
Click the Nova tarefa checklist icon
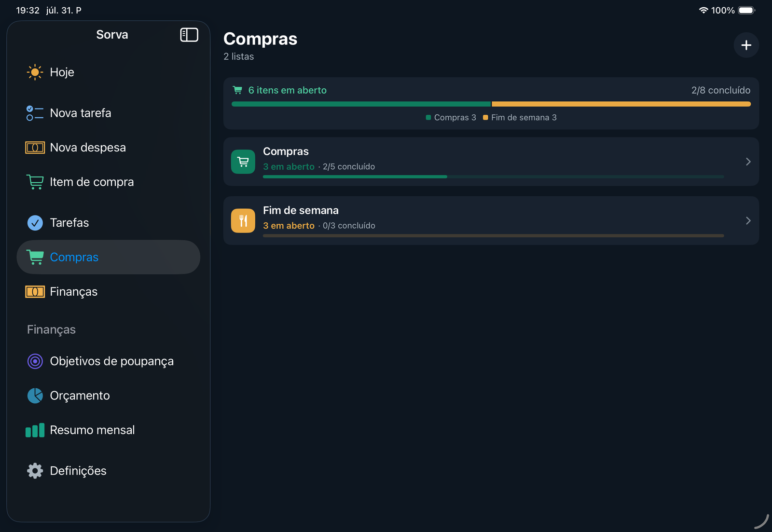tap(35, 113)
